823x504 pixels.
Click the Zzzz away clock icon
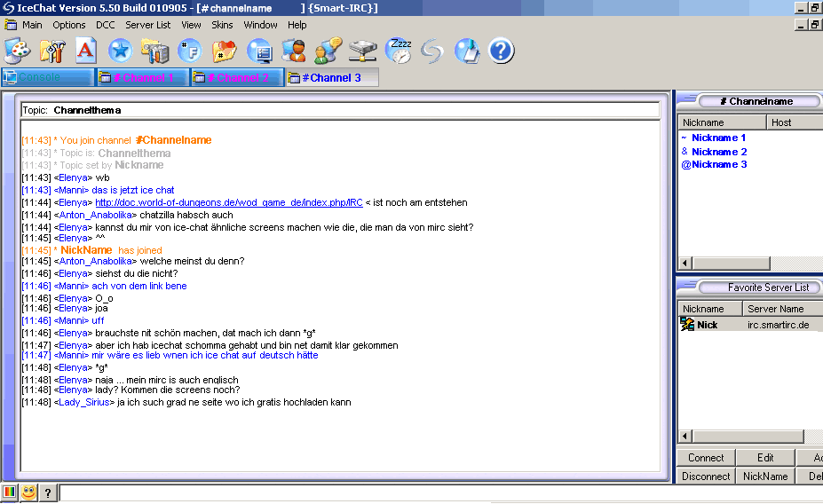[399, 51]
